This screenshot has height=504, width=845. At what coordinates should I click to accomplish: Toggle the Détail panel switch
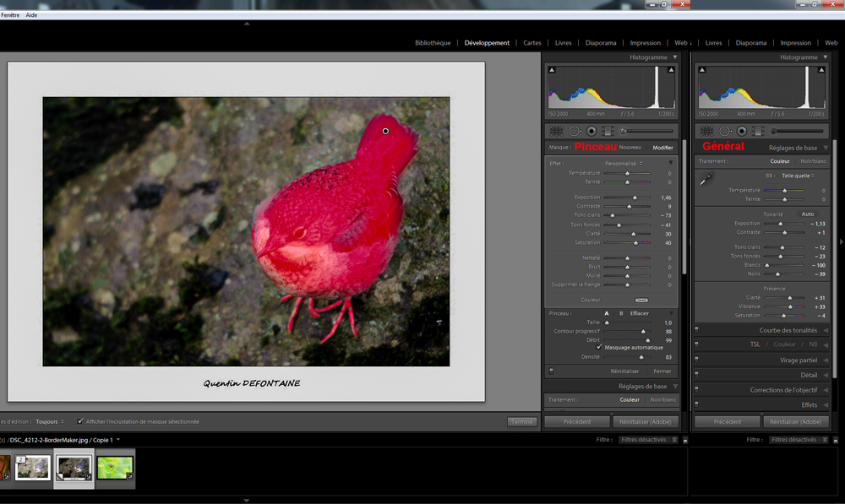click(697, 374)
